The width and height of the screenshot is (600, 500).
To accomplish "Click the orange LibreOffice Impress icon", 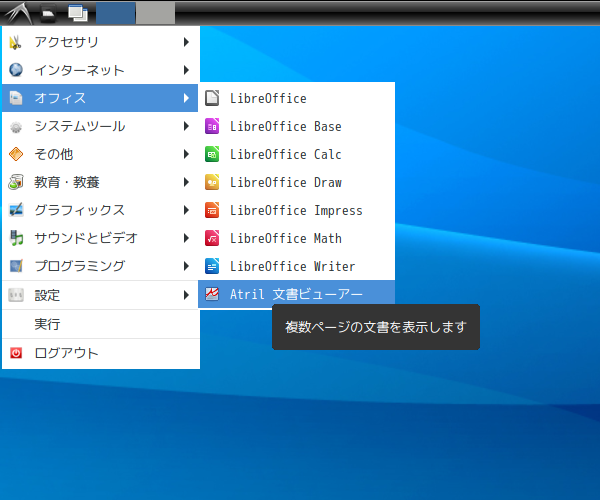I will click(x=212, y=210).
